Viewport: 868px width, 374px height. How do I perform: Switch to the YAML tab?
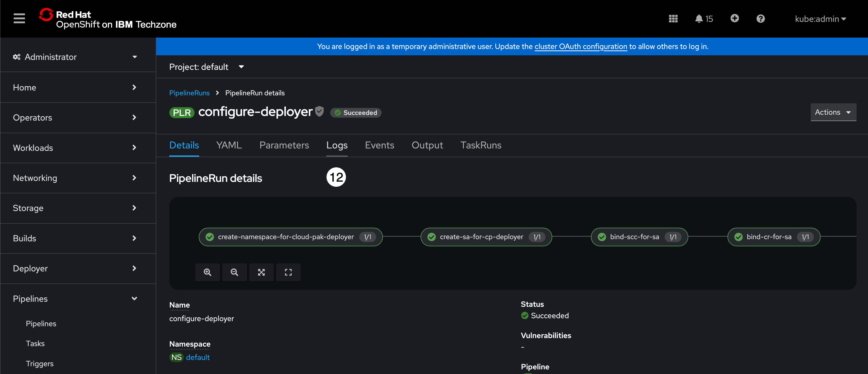click(229, 145)
